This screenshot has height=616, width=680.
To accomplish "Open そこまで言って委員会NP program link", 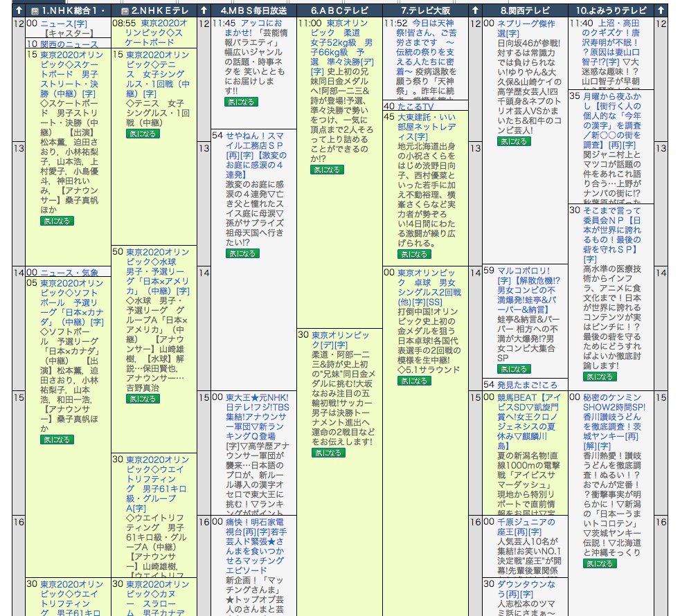I will coord(612,235).
